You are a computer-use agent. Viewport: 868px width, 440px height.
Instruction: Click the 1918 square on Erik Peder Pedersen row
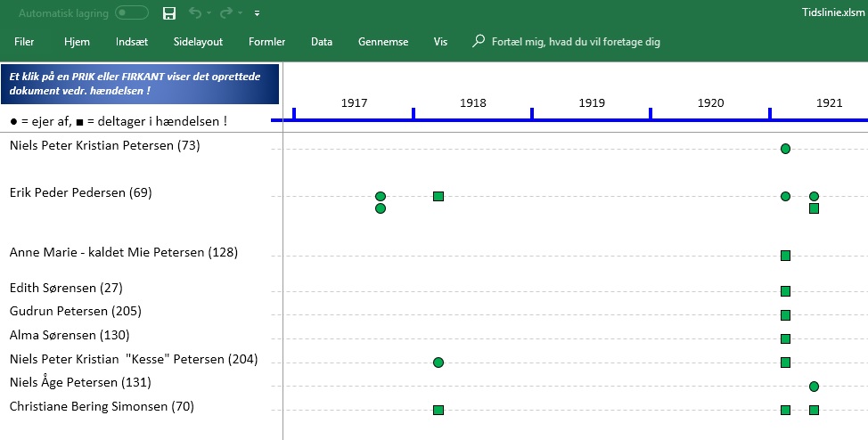[438, 196]
